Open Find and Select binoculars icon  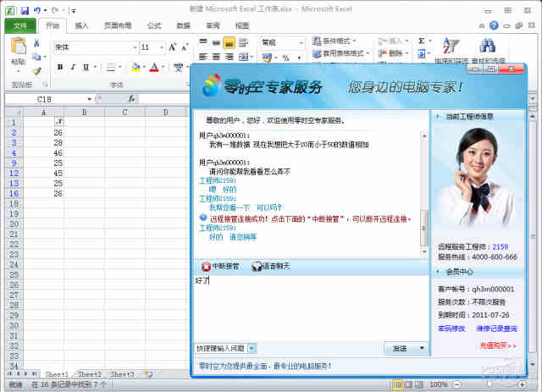point(488,46)
